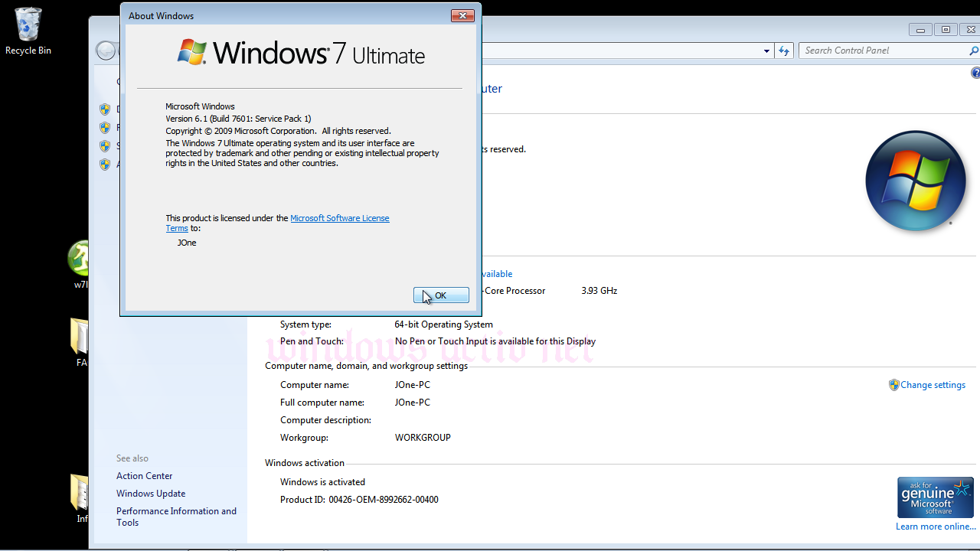The image size is (980, 551).
Task: Expand the address bar dropdown arrow
Action: coord(766,51)
